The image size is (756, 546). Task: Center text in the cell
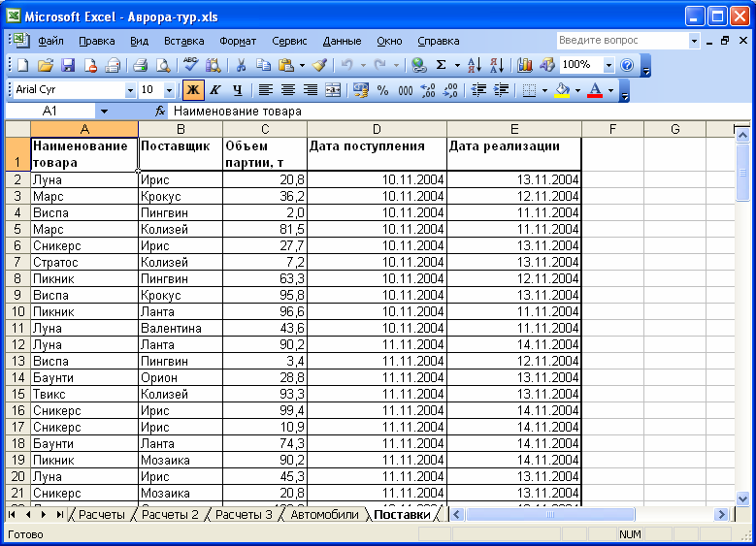(x=288, y=89)
